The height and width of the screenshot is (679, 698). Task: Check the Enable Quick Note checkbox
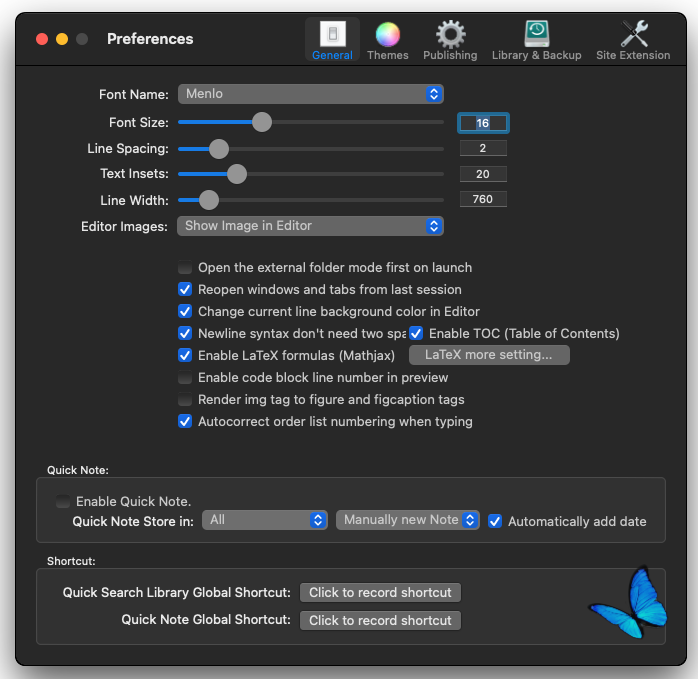click(63, 501)
